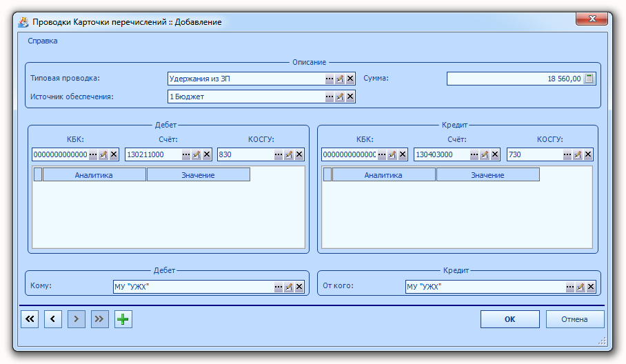
Task: Close the Проводки Карточки перечислений window
Action: tap(592, 19)
